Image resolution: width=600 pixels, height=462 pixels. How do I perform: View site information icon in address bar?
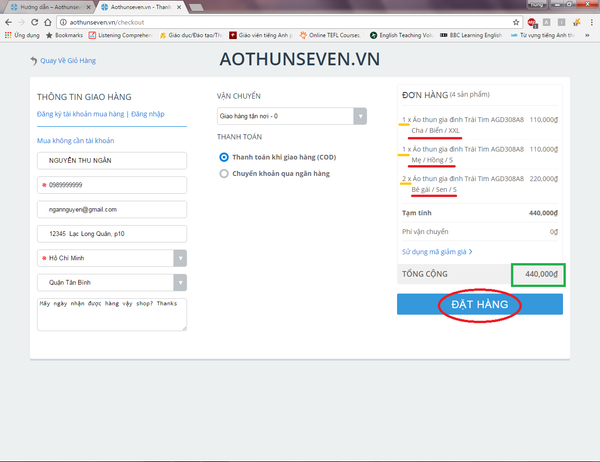[x=64, y=22]
